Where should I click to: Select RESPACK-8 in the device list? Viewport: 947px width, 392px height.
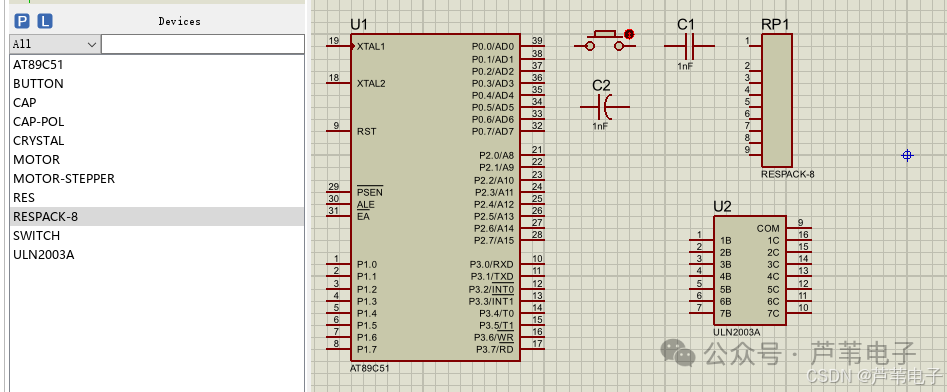tap(157, 217)
